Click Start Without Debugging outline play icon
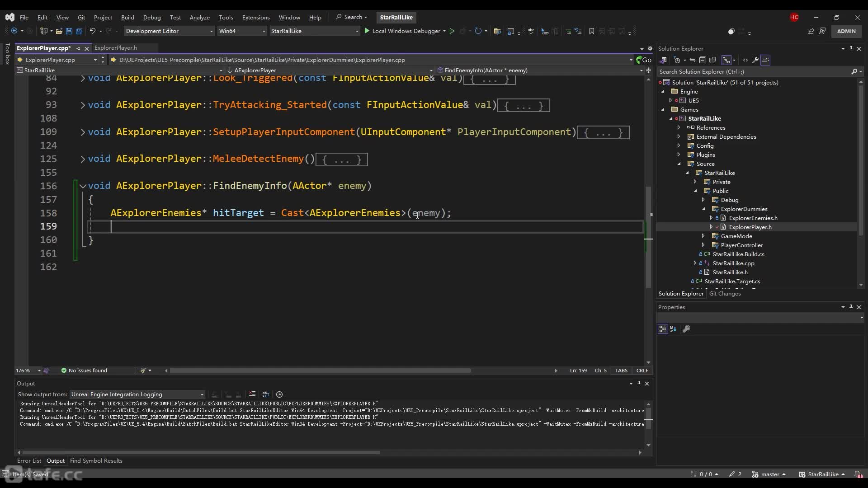Viewport: 868px width, 488px height. pos(451,31)
